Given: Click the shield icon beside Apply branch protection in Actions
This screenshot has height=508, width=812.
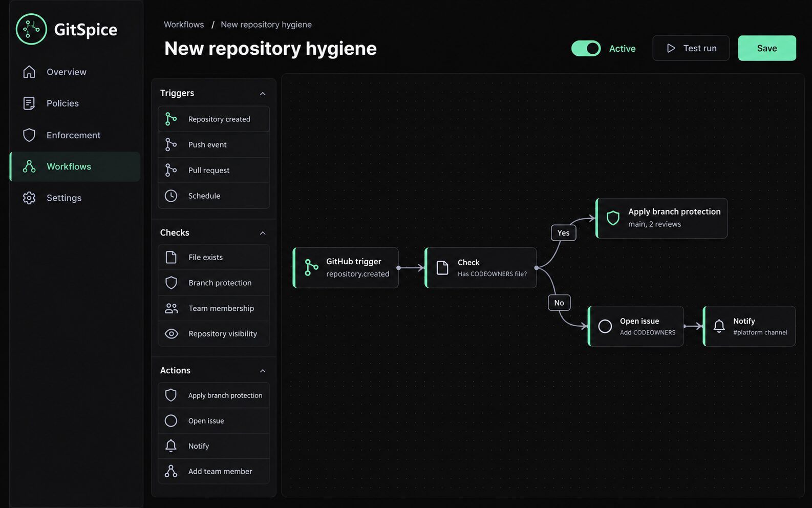Looking at the screenshot, I should coord(171,395).
